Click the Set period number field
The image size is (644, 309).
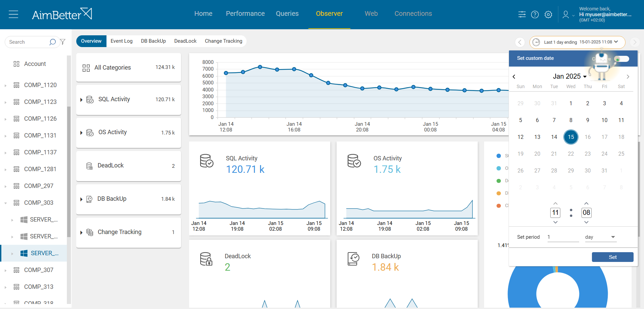click(x=563, y=237)
